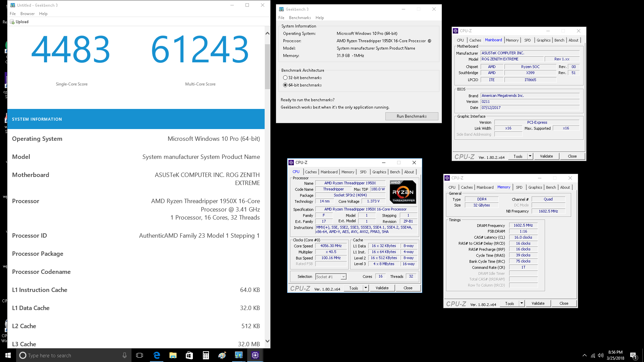
Task: Switch to Bench tab in CPU-Z Memory window
Action: pos(551,187)
